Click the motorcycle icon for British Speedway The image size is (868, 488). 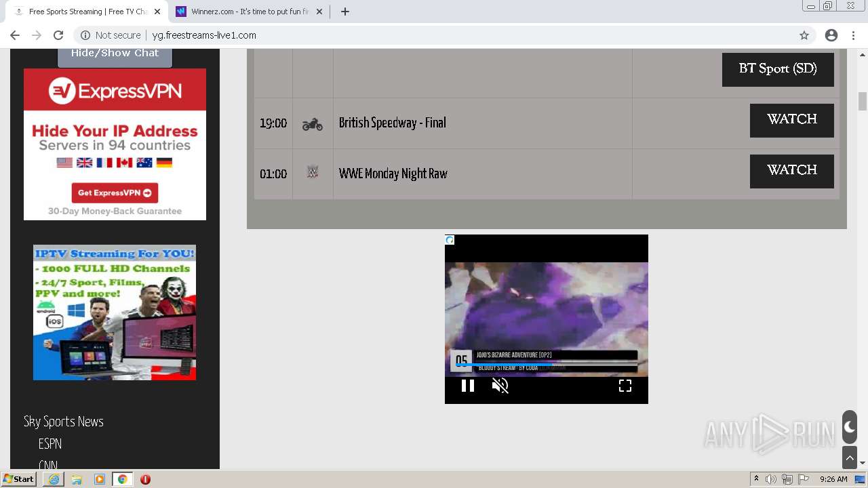click(313, 124)
